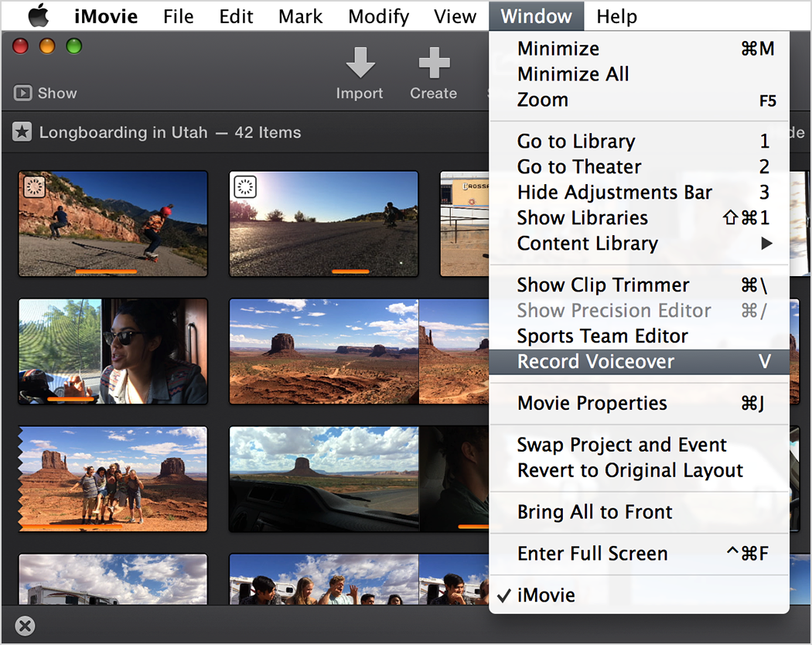Click Go to Theater

[578, 167]
